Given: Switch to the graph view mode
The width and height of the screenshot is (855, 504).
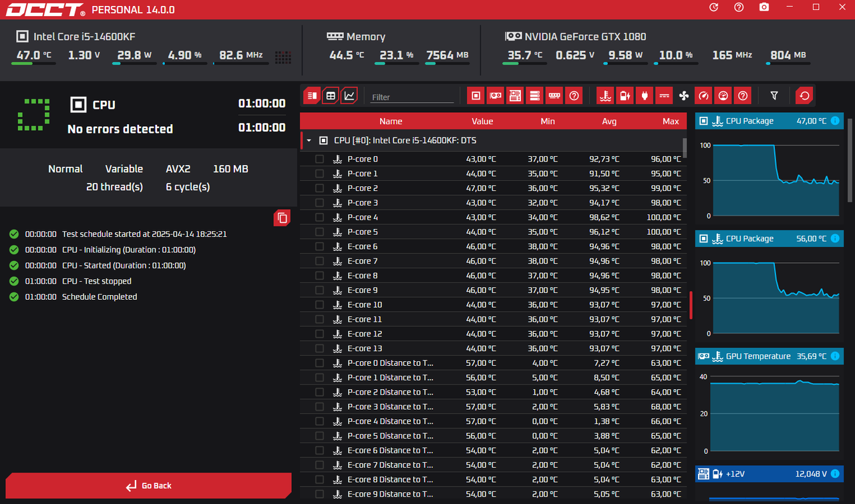Looking at the screenshot, I should (349, 95).
